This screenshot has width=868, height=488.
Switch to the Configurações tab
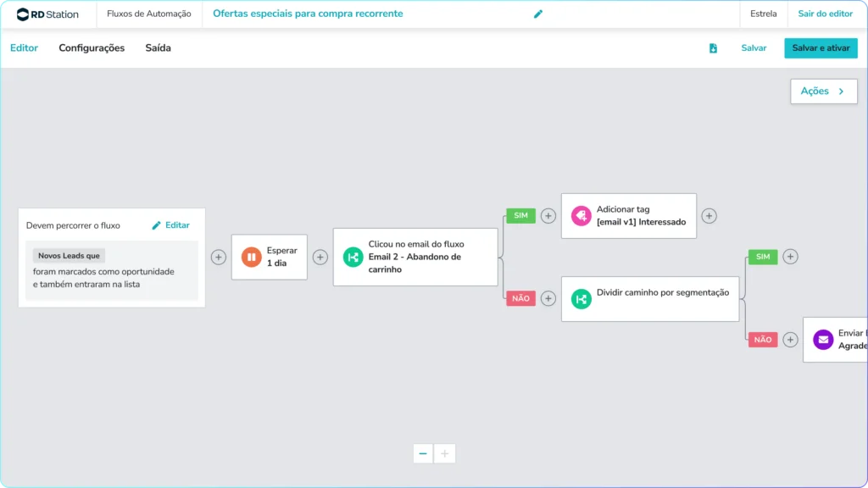(x=92, y=48)
